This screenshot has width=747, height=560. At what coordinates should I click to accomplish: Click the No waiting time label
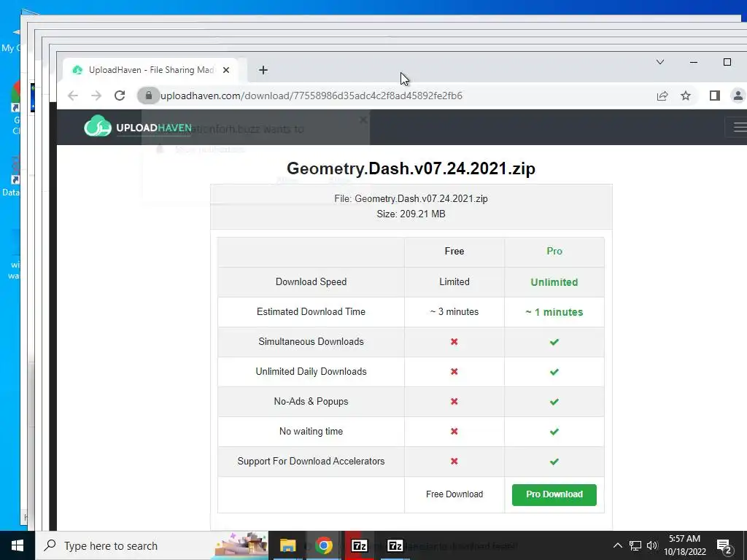point(311,432)
